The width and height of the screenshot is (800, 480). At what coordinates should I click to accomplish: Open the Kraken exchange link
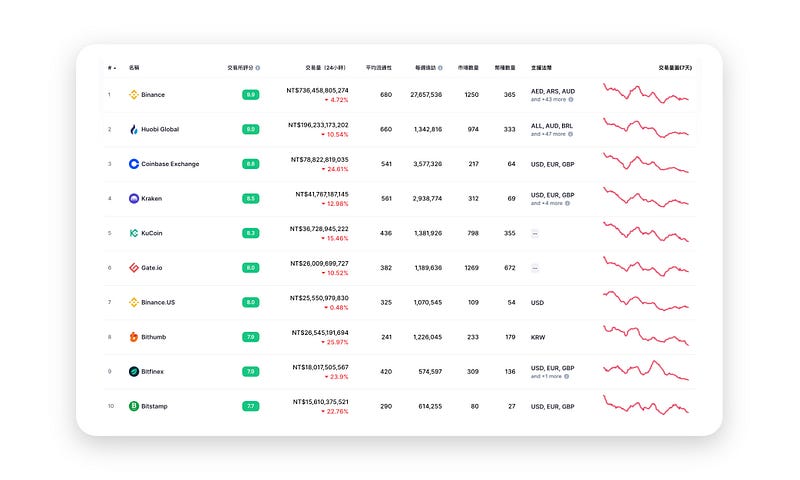coord(152,198)
